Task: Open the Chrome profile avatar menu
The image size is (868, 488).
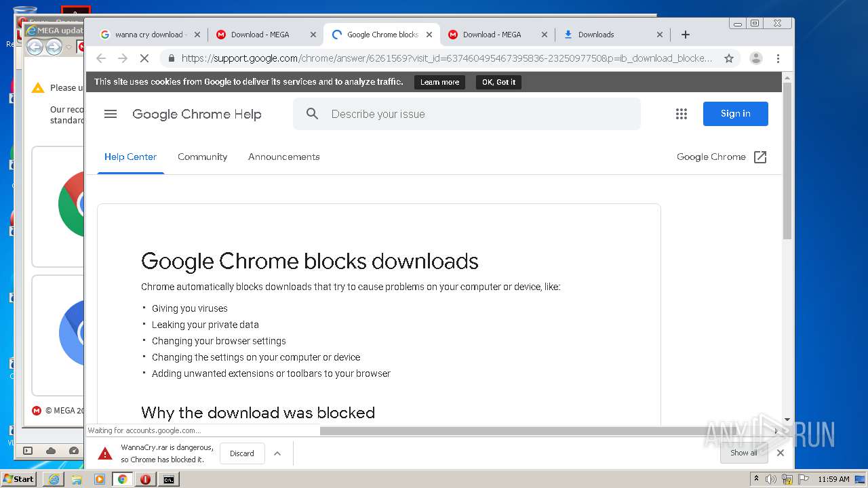Action: pyautogui.click(x=756, y=58)
